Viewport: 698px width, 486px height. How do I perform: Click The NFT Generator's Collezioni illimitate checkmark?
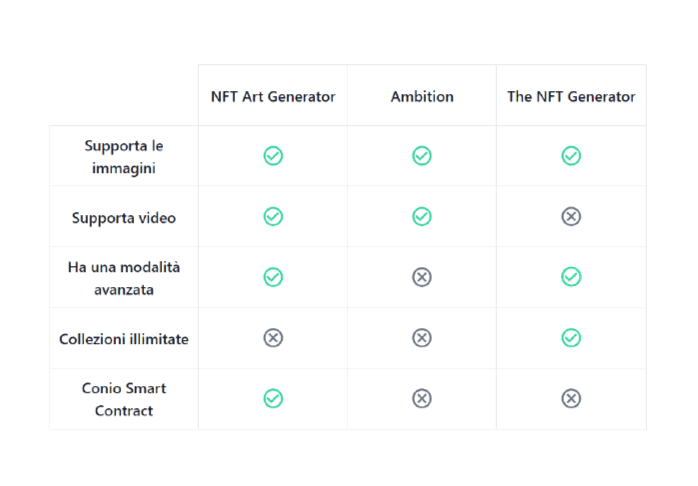point(571,338)
